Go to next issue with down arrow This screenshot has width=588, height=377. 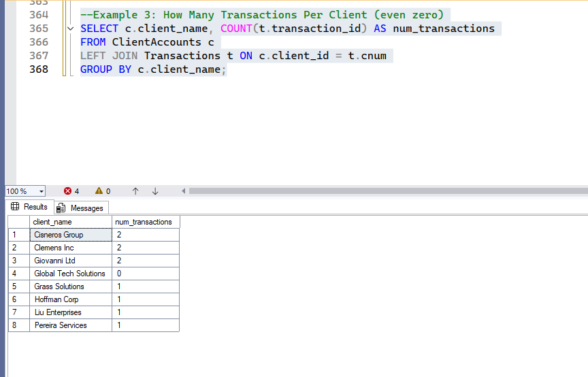pos(155,191)
